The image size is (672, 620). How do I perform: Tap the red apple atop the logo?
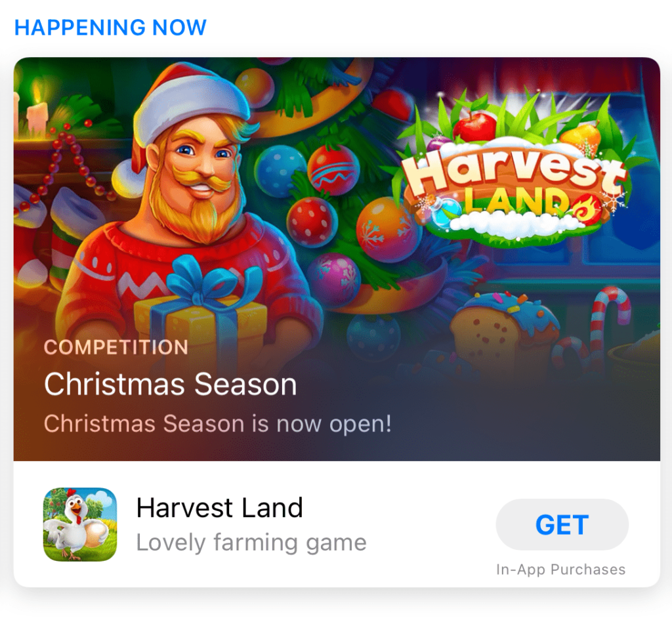tap(475, 125)
